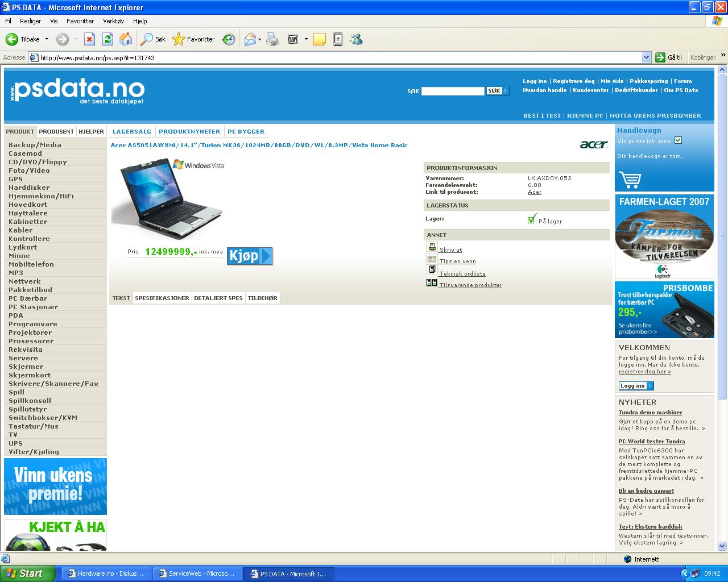Image resolution: width=728 pixels, height=582 pixels.
Task: Click the green Gå til arrow button
Action: coord(660,57)
